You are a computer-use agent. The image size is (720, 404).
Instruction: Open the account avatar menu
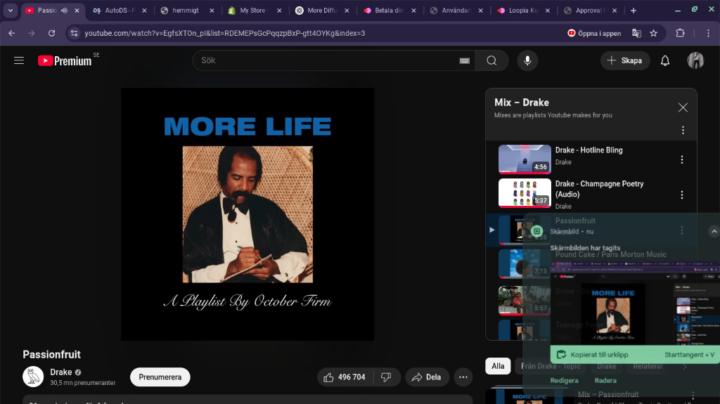point(695,61)
